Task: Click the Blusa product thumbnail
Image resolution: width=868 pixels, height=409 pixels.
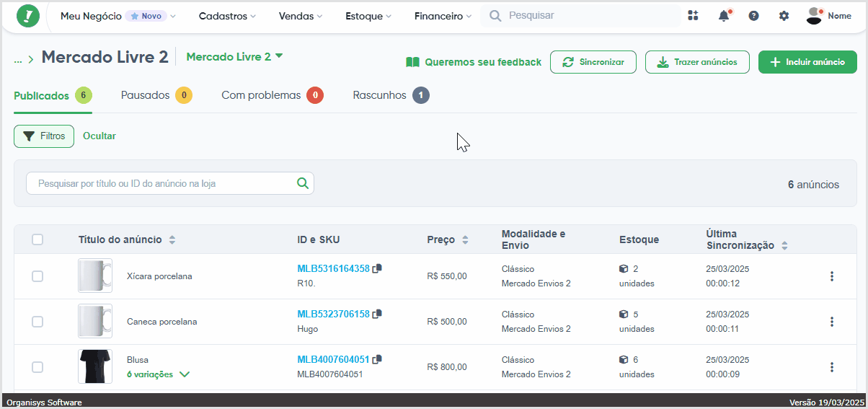Action: pos(95,366)
